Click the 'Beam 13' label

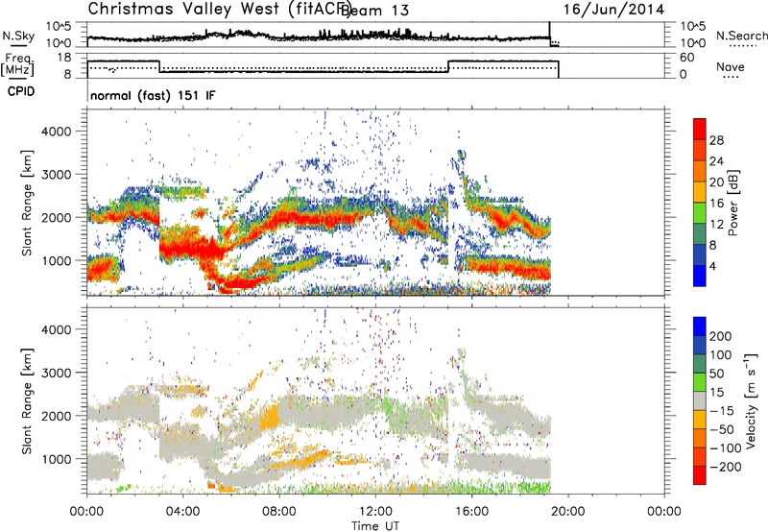[x=374, y=11]
